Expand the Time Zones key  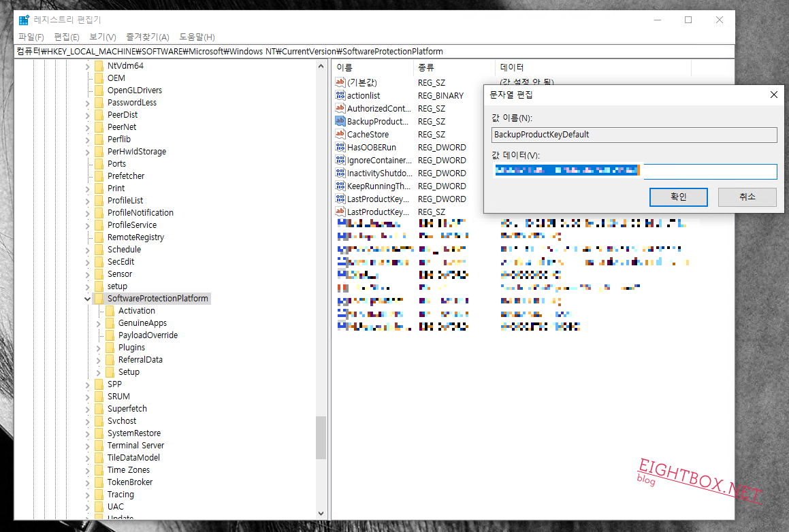[87, 470]
